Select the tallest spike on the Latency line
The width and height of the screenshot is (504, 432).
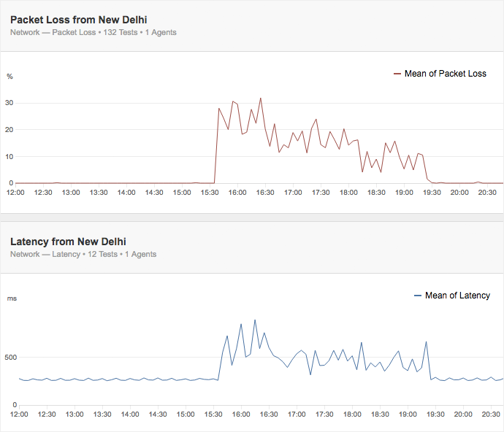(255, 320)
